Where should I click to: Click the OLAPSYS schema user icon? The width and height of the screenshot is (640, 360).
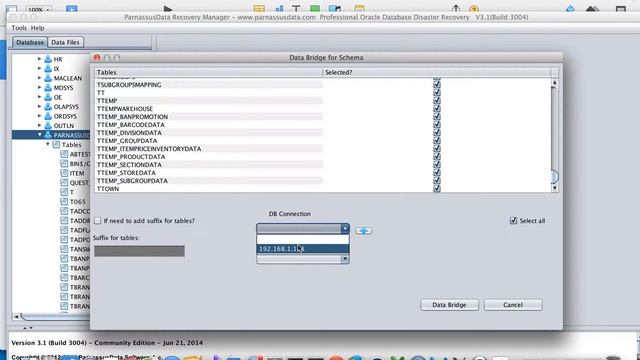[48, 107]
